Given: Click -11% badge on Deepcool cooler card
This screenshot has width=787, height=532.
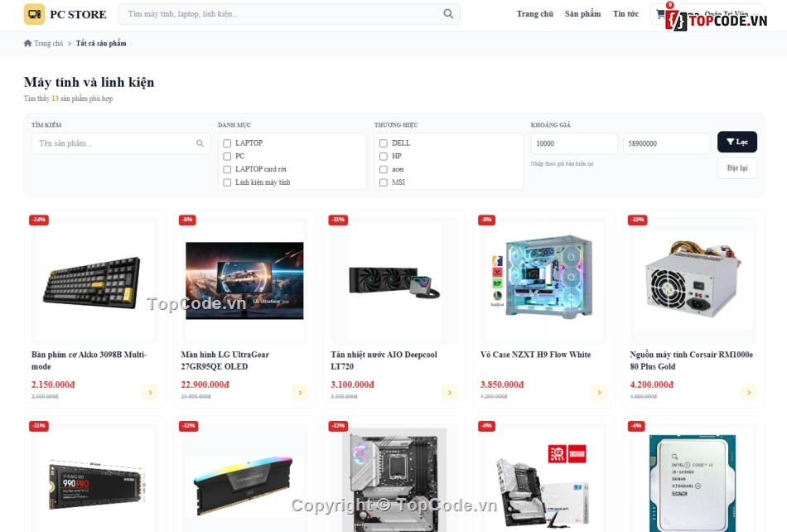Looking at the screenshot, I should [x=338, y=220].
